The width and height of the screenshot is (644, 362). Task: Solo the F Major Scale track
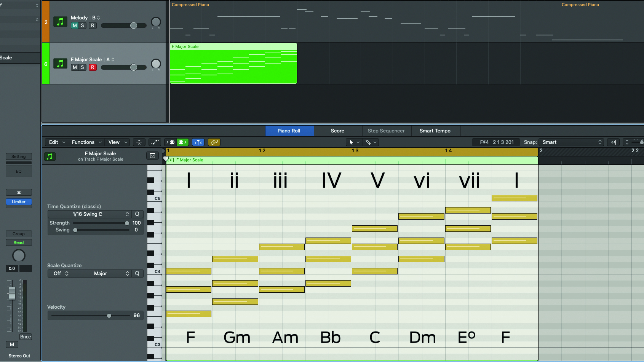[82, 67]
